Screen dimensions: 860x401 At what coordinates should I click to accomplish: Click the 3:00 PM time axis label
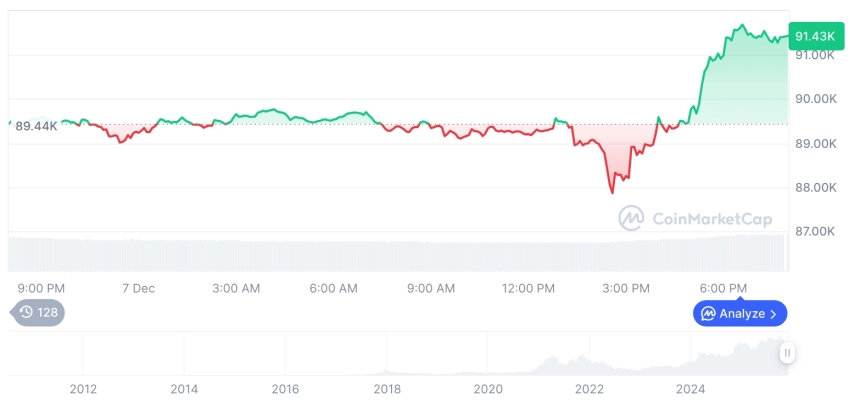(626, 288)
